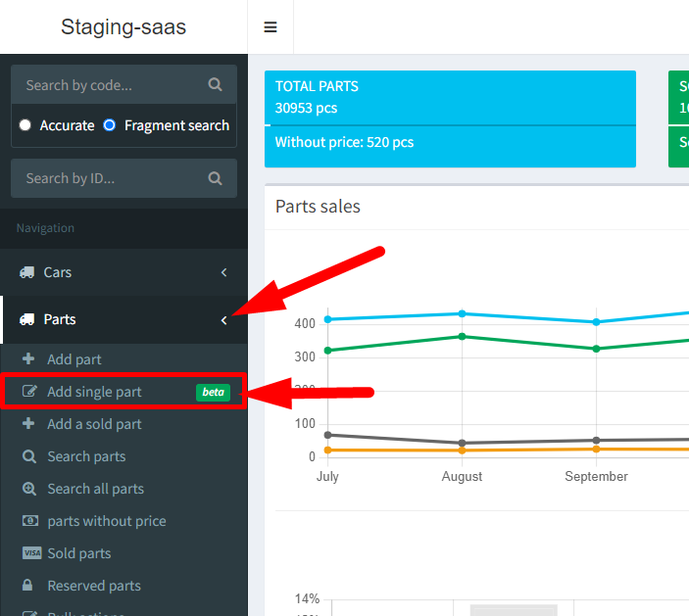Click the hamburger menu toggle icon

click(x=271, y=27)
